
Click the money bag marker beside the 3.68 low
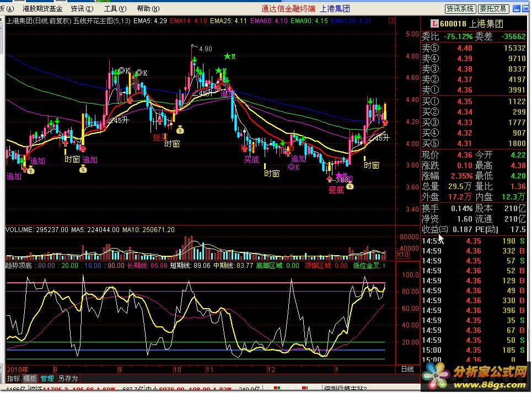350,186
